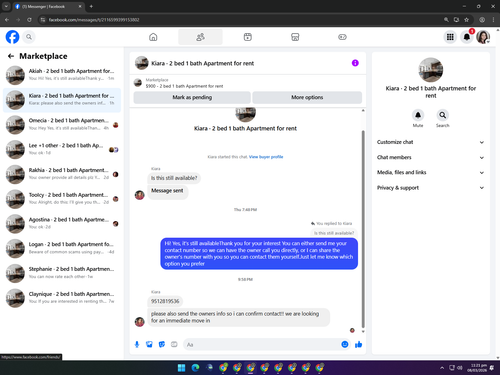Open conversation info purple icon
This screenshot has width=500, height=375.
point(355,63)
